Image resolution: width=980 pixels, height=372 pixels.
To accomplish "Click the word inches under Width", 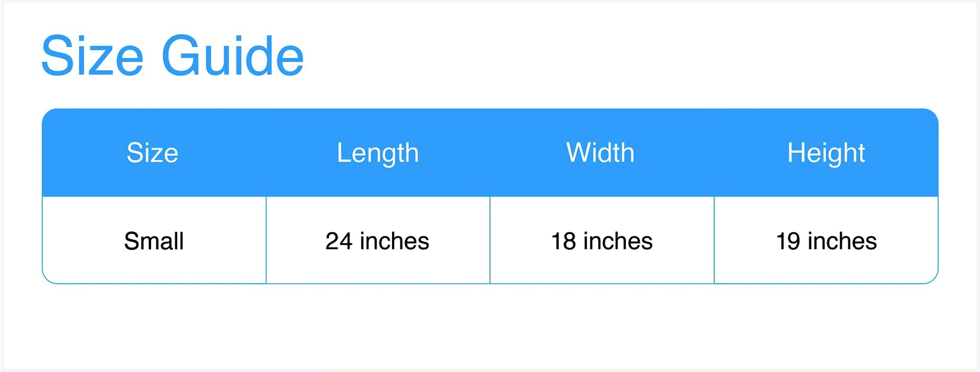I will (618, 241).
